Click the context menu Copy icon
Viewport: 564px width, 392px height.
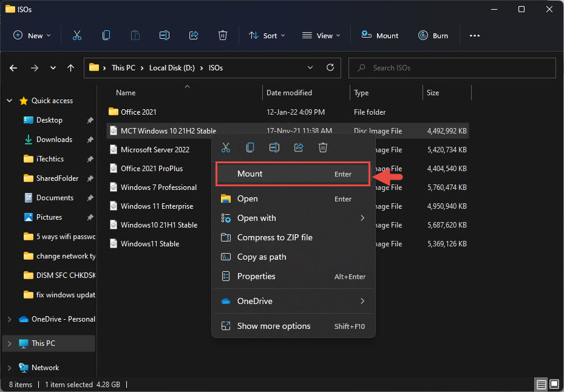click(250, 147)
